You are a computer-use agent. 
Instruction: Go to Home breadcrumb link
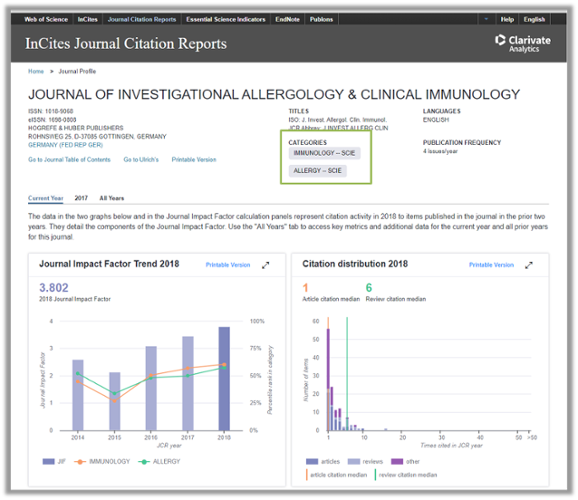(36, 71)
